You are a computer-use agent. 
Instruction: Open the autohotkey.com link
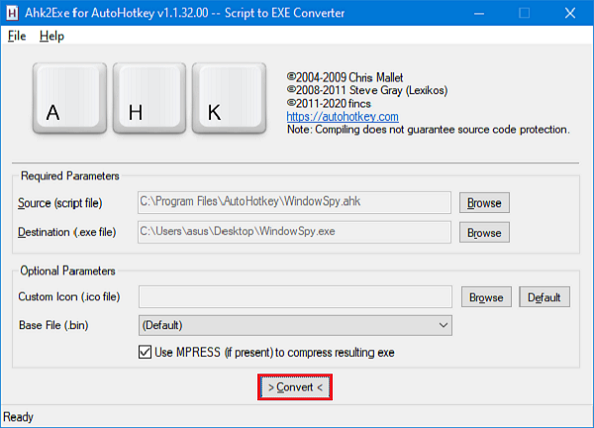pyautogui.click(x=342, y=117)
